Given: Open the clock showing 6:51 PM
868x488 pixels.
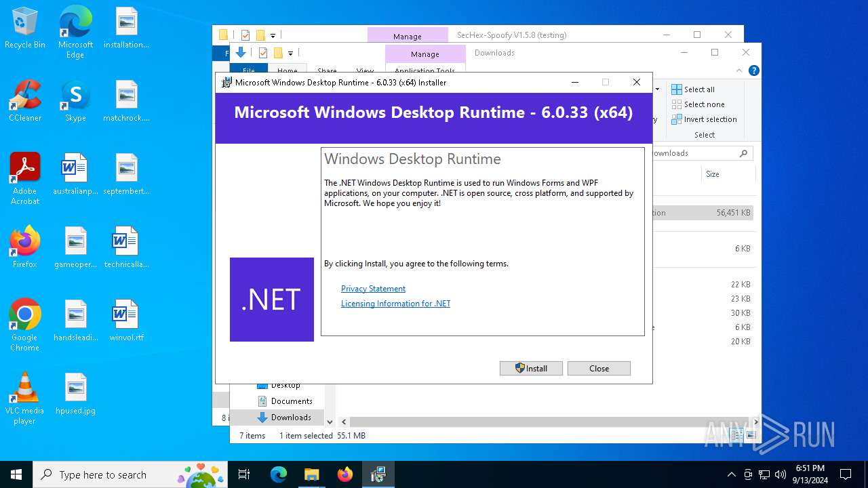Looking at the screenshot, I should click(x=810, y=474).
